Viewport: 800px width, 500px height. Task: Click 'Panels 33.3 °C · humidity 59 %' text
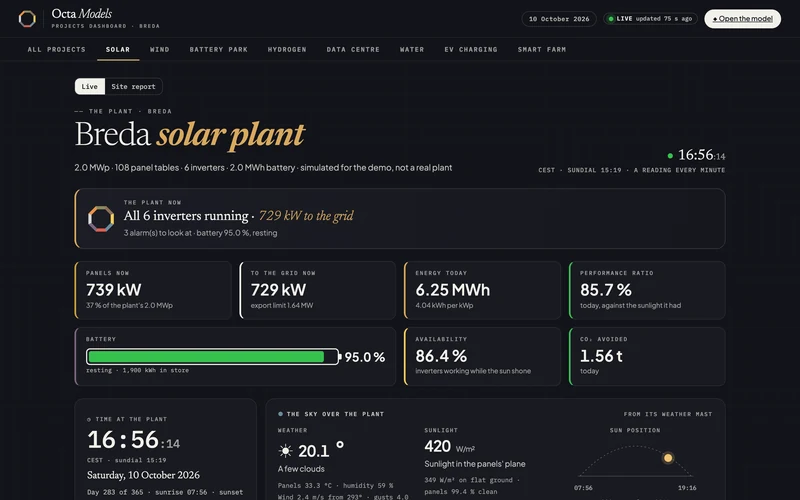pos(335,486)
